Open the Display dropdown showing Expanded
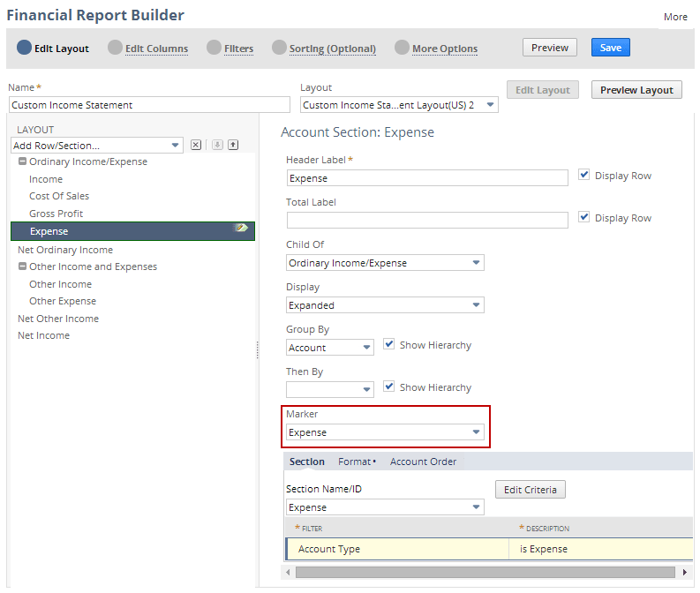The width and height of the screenshot is (700, 593). click(x=385, y=305)
